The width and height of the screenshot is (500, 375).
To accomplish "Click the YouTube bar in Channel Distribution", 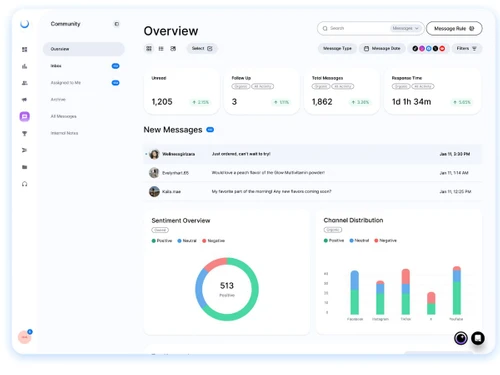I will point(457,290).
